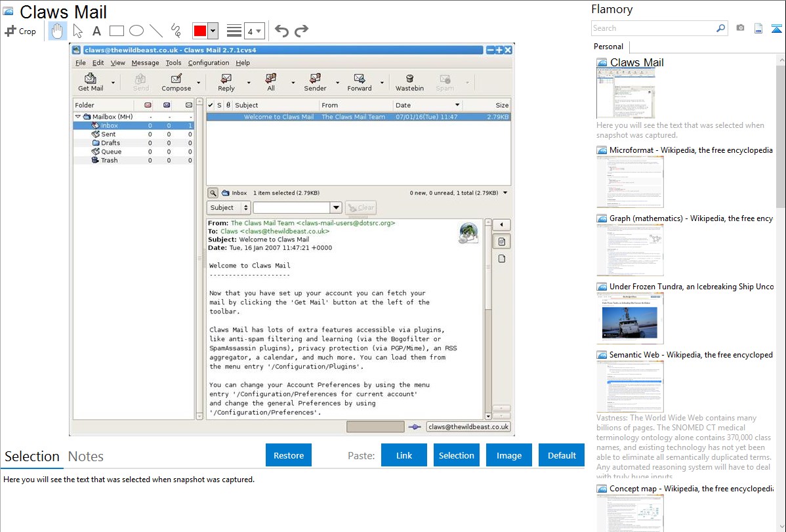The image size is (786, 532).
Task: Open the line width dropdown showing 4
Action: click(254, 31)
